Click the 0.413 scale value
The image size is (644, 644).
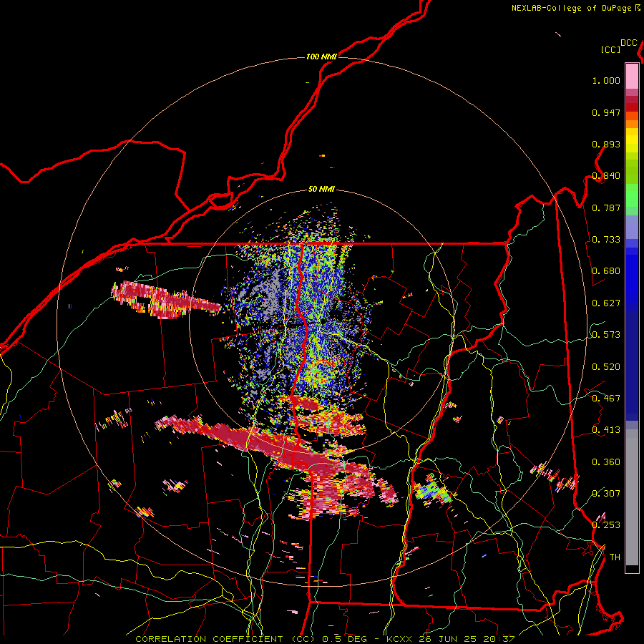[606, 430]
